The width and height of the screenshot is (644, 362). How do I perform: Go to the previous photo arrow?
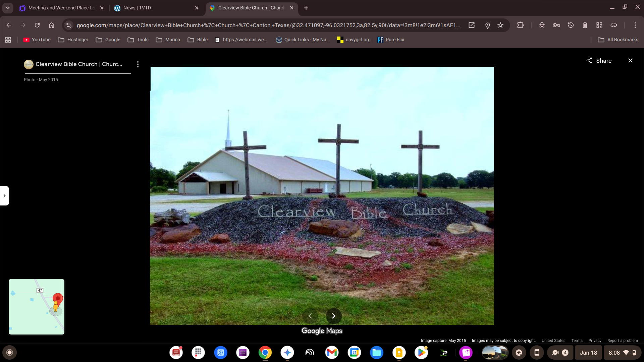[310, 316]
